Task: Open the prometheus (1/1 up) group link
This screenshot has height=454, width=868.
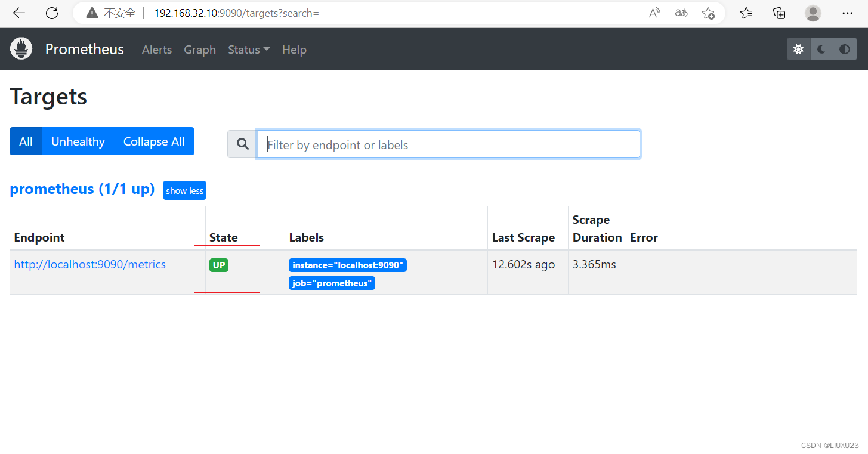Action: (82, 189)
